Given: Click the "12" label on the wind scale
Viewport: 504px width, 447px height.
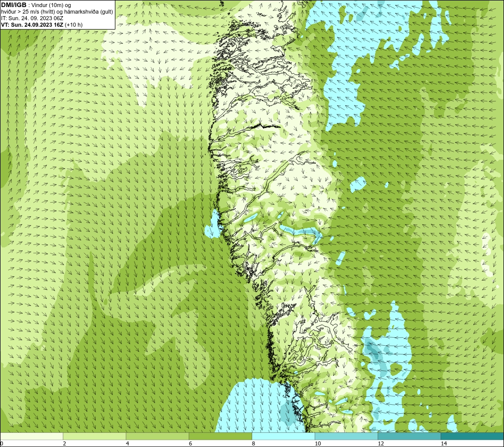Looking at the screenshot, I should (x=381, y=443).
